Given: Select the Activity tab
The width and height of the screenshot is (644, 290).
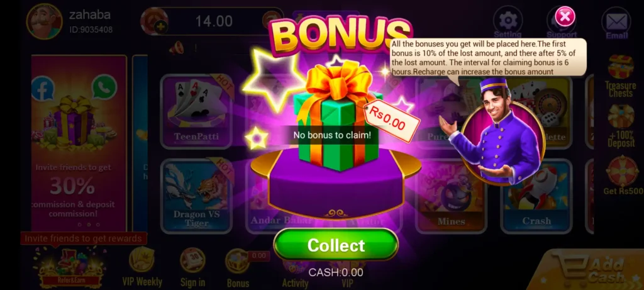Looking at the screenshot, I should (x=295, y=273).
